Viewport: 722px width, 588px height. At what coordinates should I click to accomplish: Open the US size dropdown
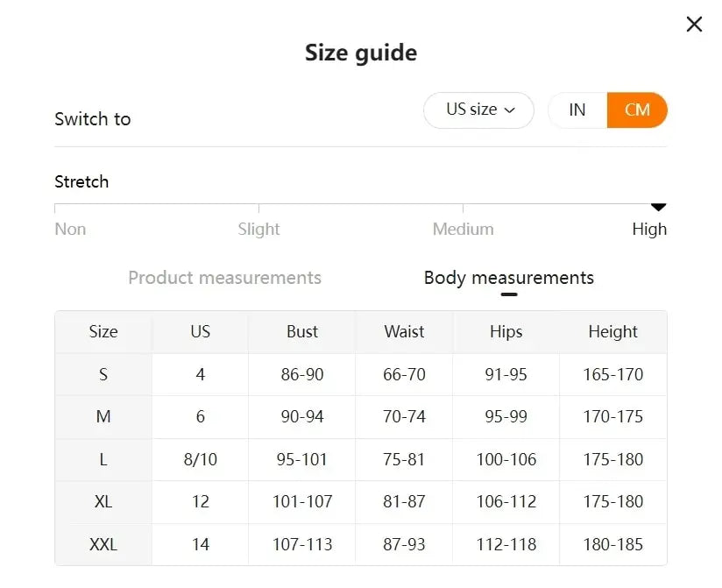[478, 110]
